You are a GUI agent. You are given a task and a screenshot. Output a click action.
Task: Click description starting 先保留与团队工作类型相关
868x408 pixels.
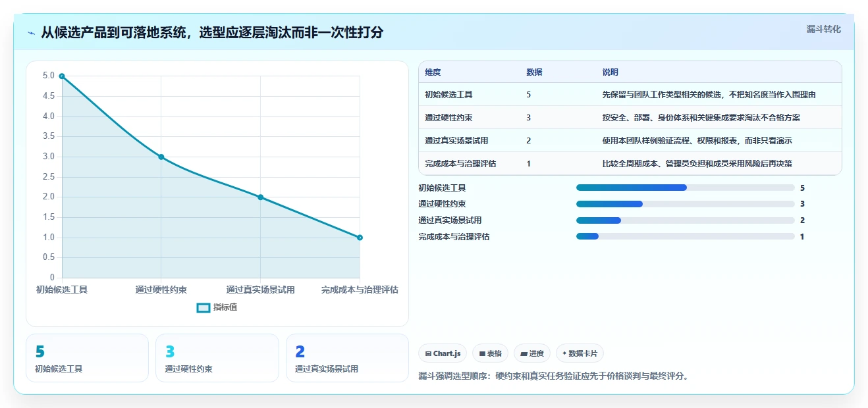pos(709,95)
